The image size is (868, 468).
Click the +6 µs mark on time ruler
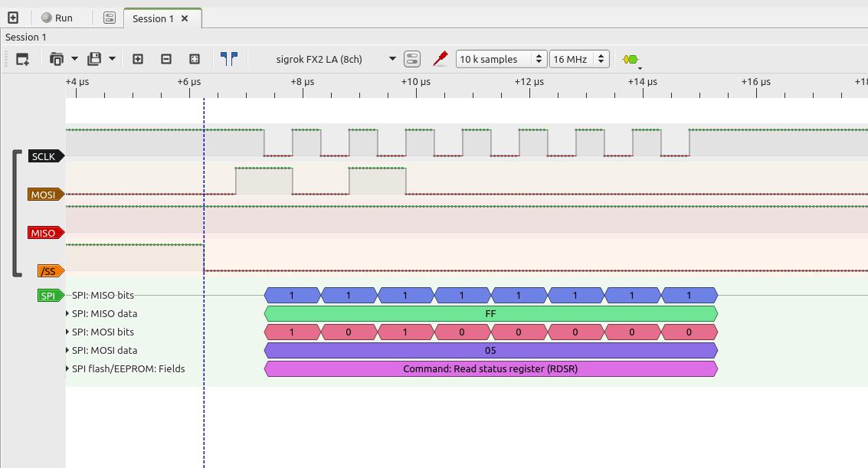(189, 82)
